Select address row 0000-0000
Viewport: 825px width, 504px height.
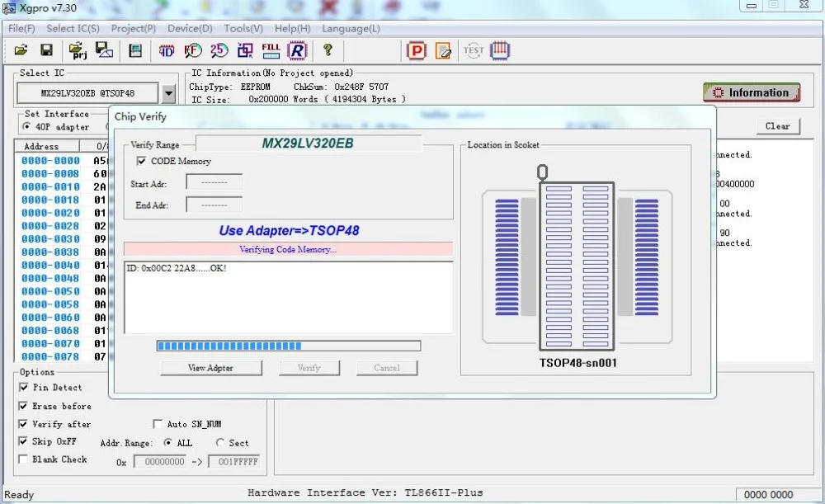50,161
